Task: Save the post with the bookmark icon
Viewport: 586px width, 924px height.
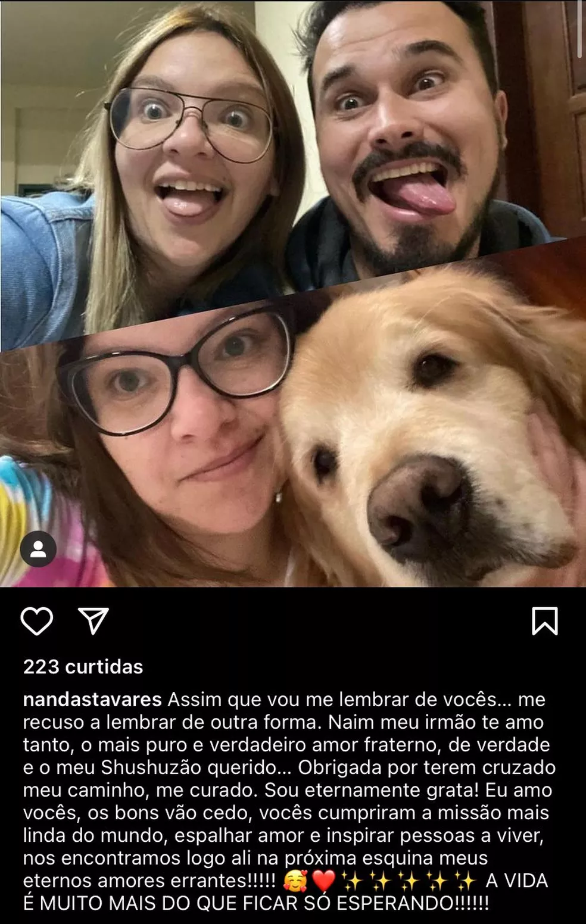Action: 544,621
